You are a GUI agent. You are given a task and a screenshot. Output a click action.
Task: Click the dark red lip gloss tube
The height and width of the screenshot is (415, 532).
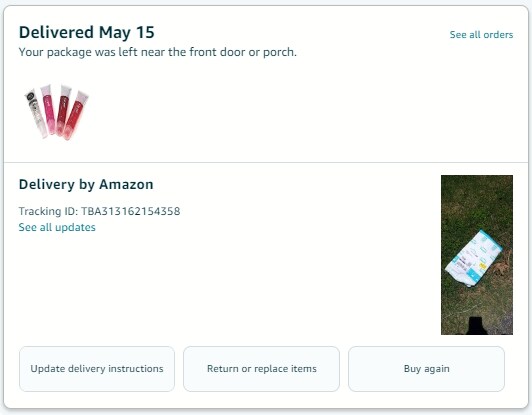click(63, 110)
